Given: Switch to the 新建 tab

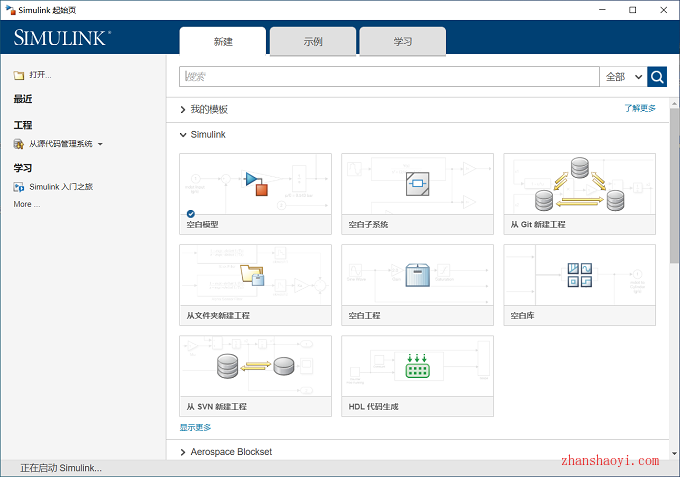Looking at the screenshot, I should (x=223, y=42).
